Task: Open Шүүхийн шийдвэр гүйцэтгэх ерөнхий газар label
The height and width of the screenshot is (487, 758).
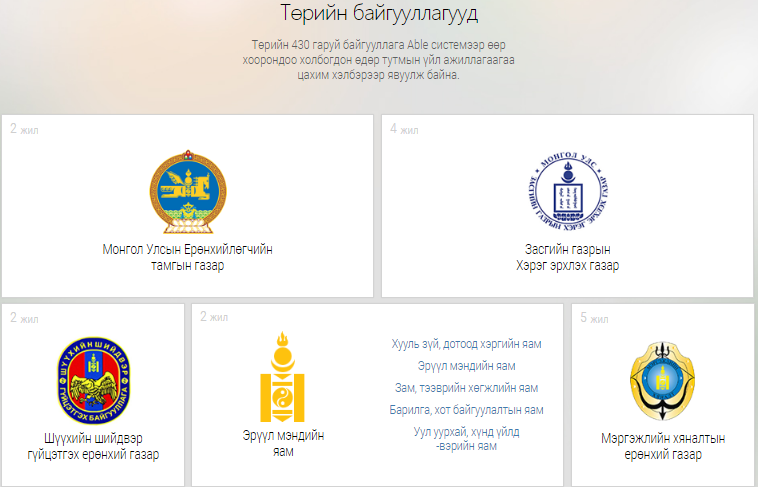Action: 93,447
